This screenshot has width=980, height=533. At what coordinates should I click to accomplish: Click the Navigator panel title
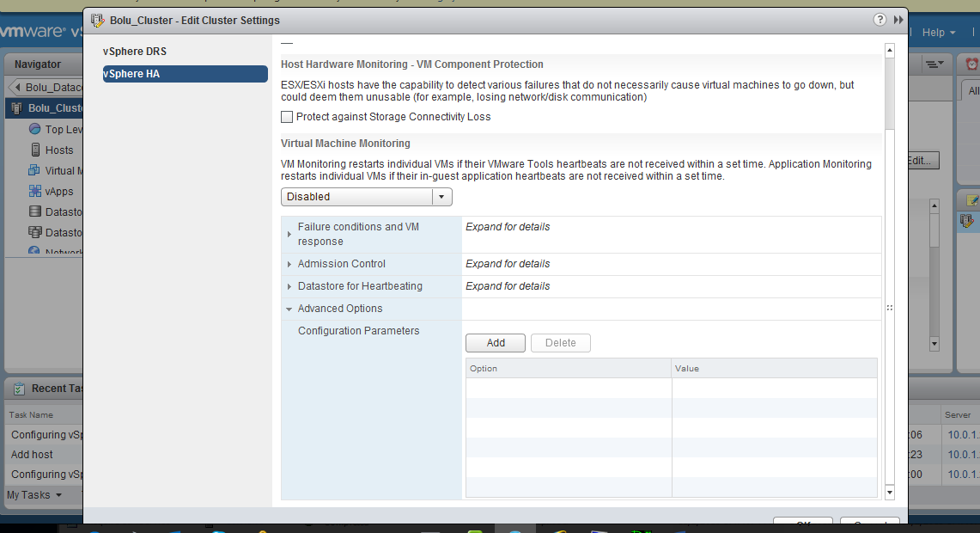point(38,64)
